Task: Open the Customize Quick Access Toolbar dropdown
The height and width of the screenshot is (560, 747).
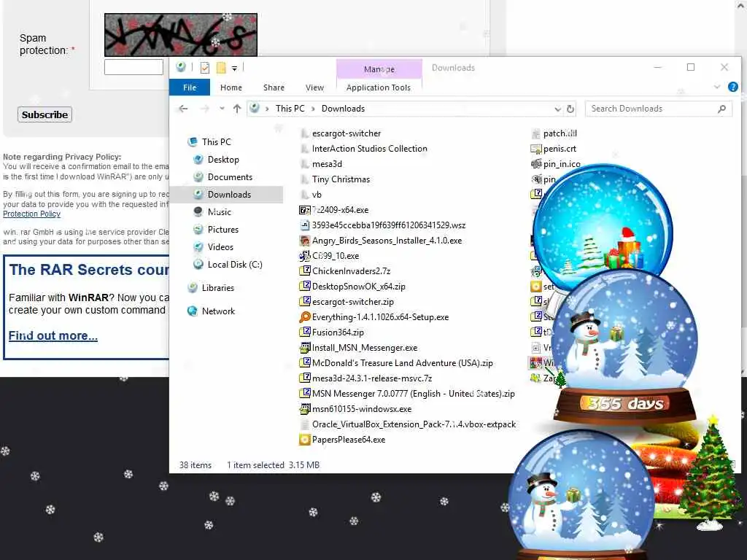Action: point(234,69)
